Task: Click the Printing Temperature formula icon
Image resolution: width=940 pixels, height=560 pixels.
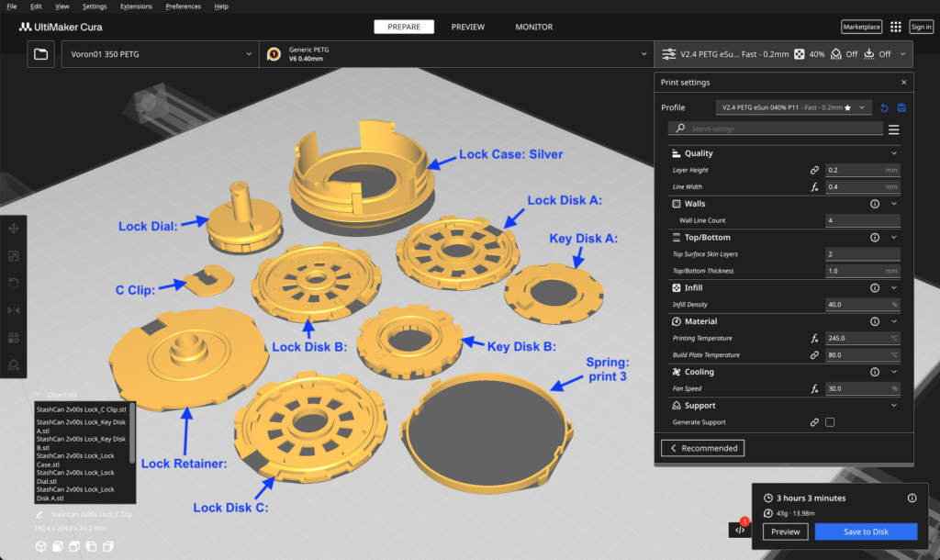Action: 815,338
